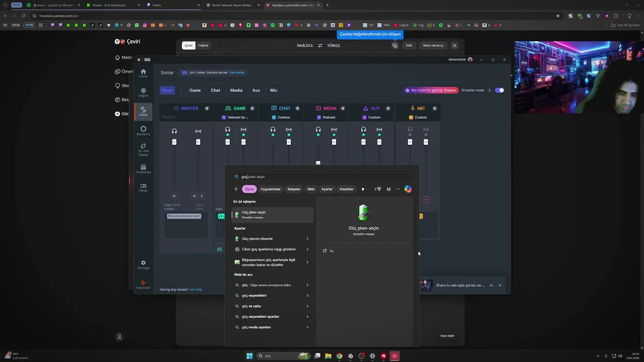The width and height of the screenshot is (644, 362).
Task: Open rewards trophy icon in search panel
Action: click(x=379, y=189)
